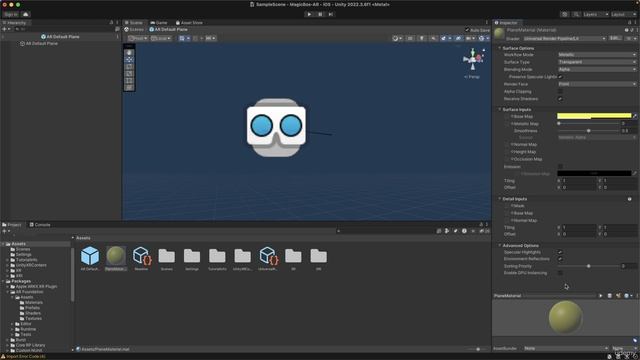Click the Sign in button

pos(11,14)
